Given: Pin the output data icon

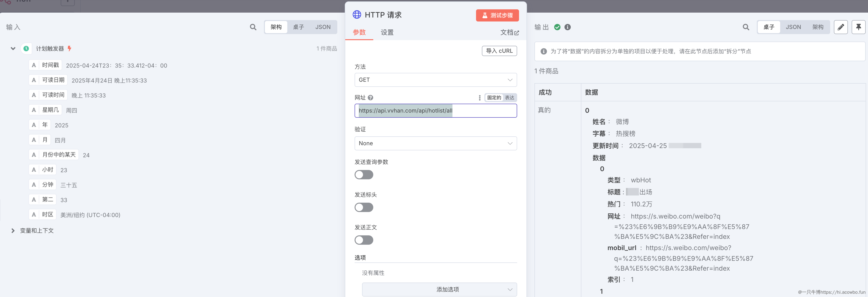Looking at the screenshot, I should pyautogui.click(x=858, y=27).
